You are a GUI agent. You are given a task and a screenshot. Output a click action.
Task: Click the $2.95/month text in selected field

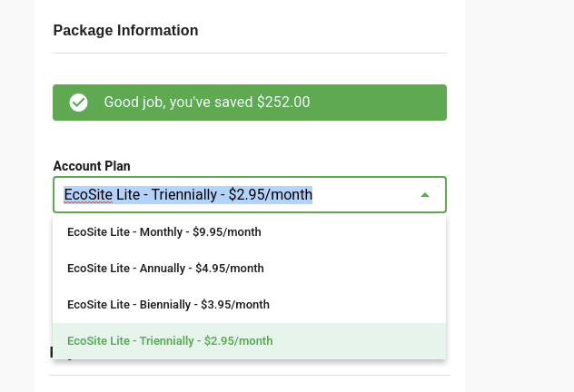click(271, 194)
